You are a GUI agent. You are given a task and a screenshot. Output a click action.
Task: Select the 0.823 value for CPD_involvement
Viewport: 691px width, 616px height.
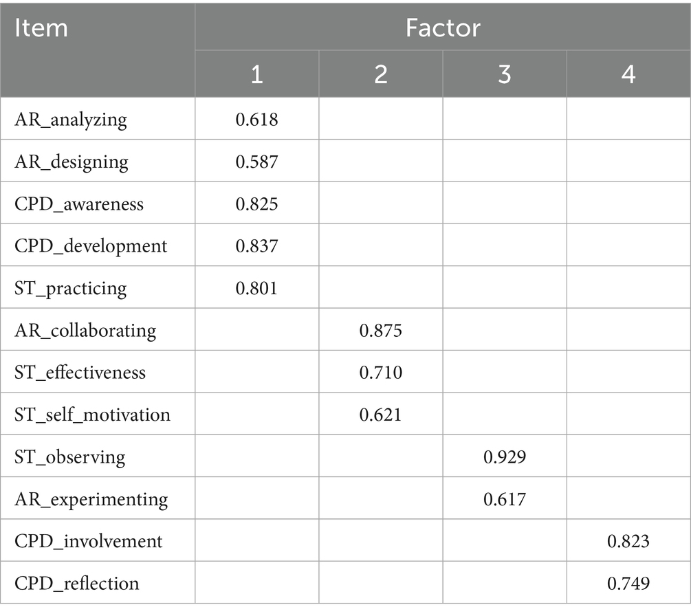click(628, 540)
